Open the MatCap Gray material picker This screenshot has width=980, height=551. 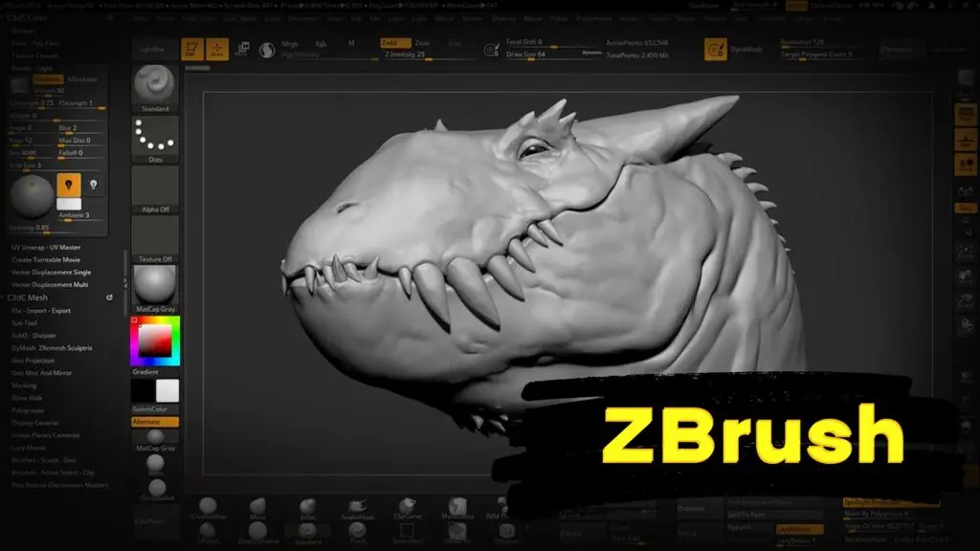click(x=155, y=289)
